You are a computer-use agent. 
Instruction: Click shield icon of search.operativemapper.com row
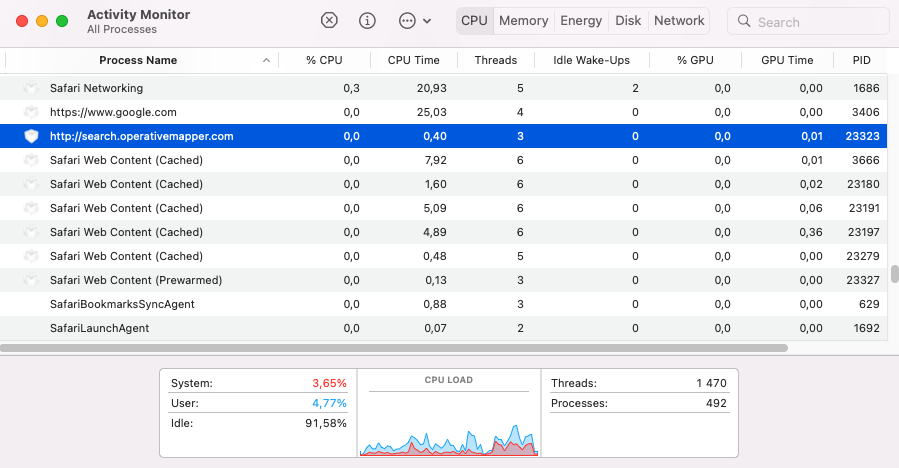(32, 136)
